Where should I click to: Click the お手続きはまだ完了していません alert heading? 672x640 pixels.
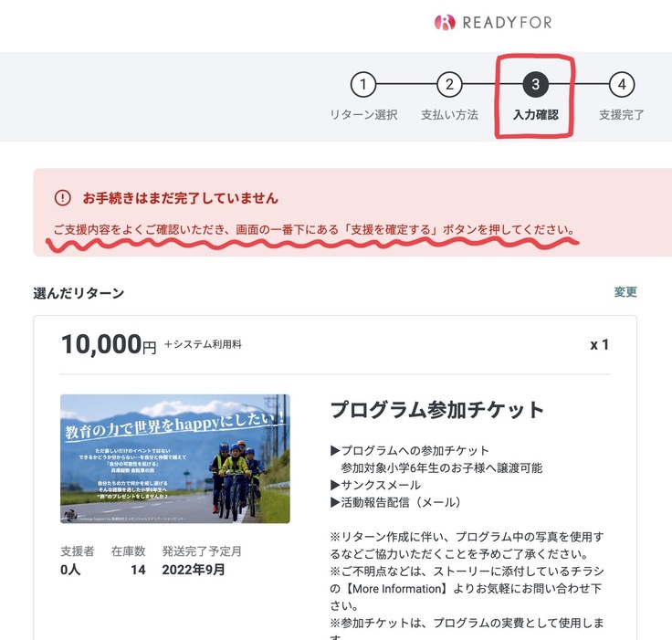tap(181, 198)
